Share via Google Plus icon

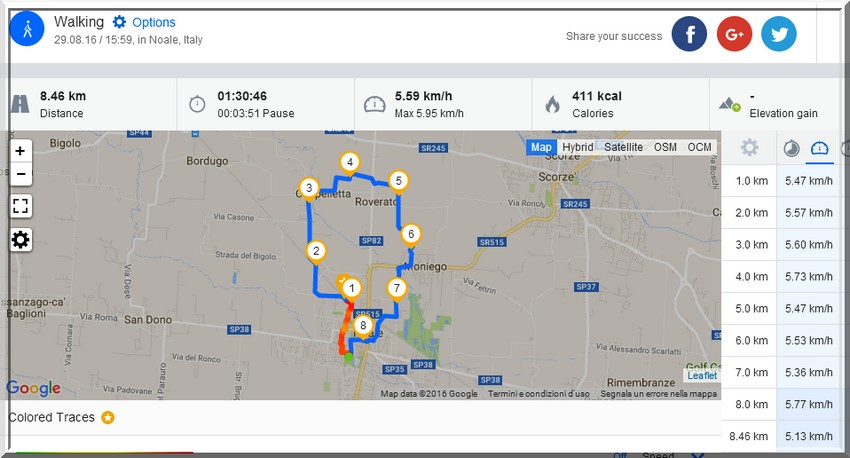[x=734, y=34]
